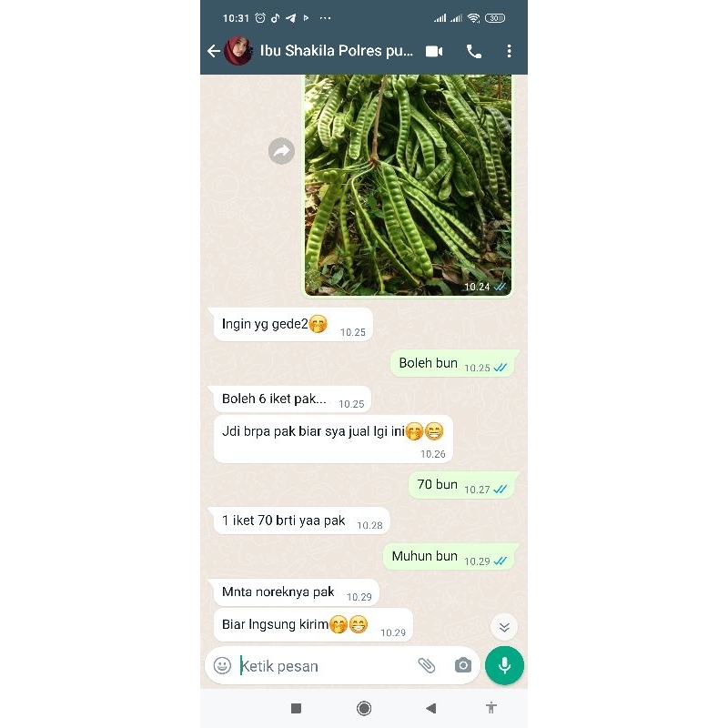Start a voice call via phone icon
The image size is (728, 728).
(473, 51)
